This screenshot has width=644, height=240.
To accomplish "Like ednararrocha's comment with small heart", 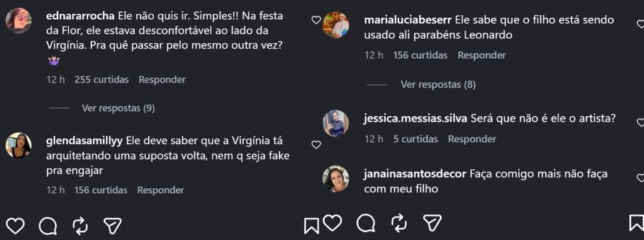I will point(316,19).
